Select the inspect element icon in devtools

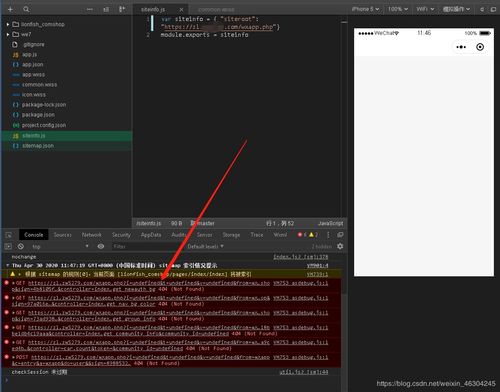tap(9, 235)
